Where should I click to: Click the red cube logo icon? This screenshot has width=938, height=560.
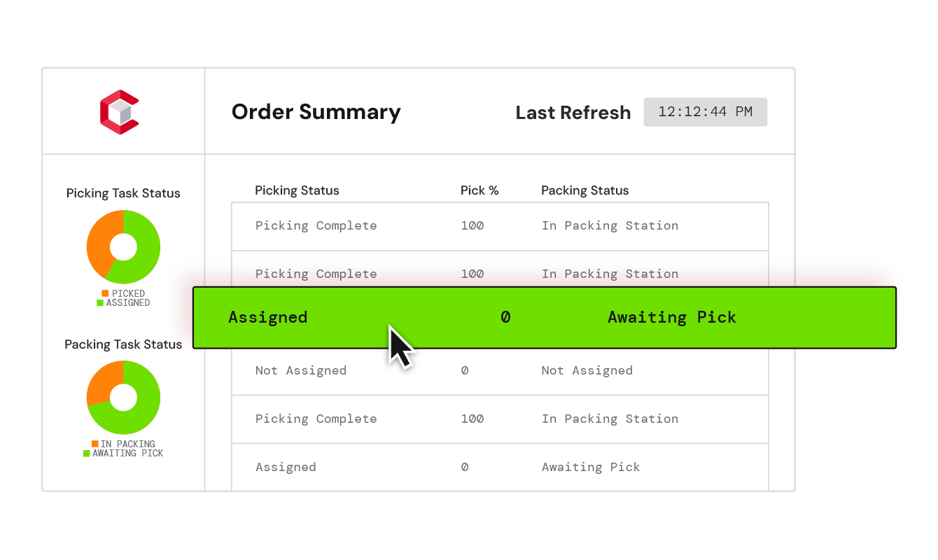(120, 112)
